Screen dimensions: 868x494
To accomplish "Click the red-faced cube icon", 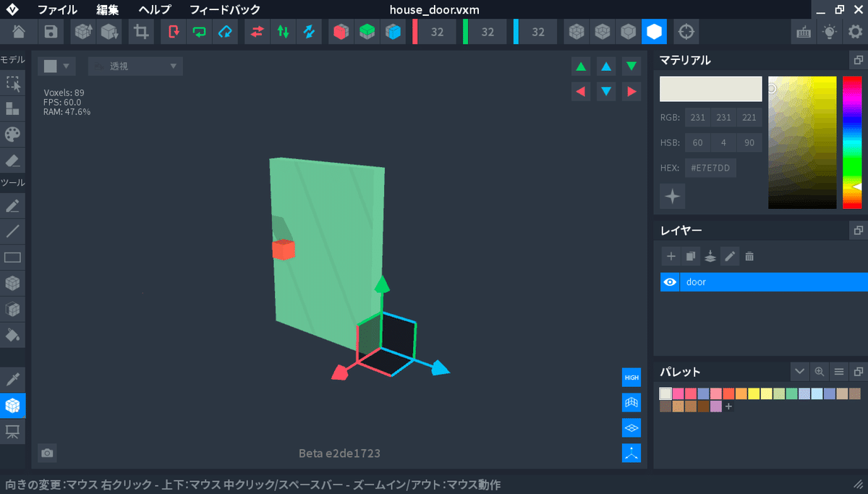I will click(x=341, y=32).
